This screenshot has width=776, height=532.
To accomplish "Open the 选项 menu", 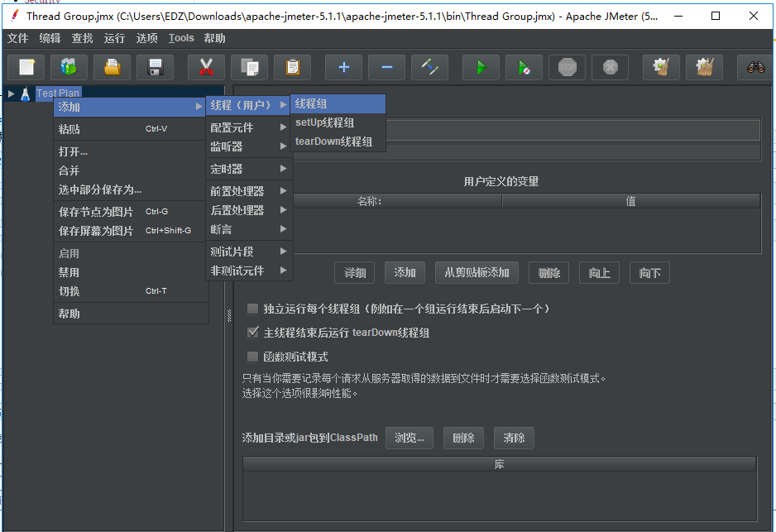I will pos(146,38).
